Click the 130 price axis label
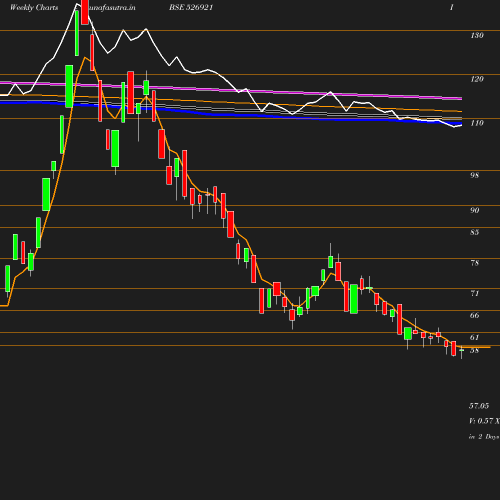This screenshot has width=500, height=500. 477,35
